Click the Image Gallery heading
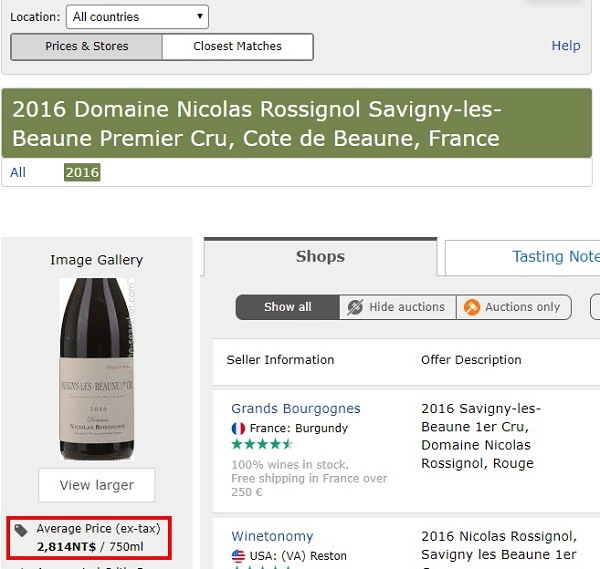Screen dimensions: 600x569 click(97, 260)
